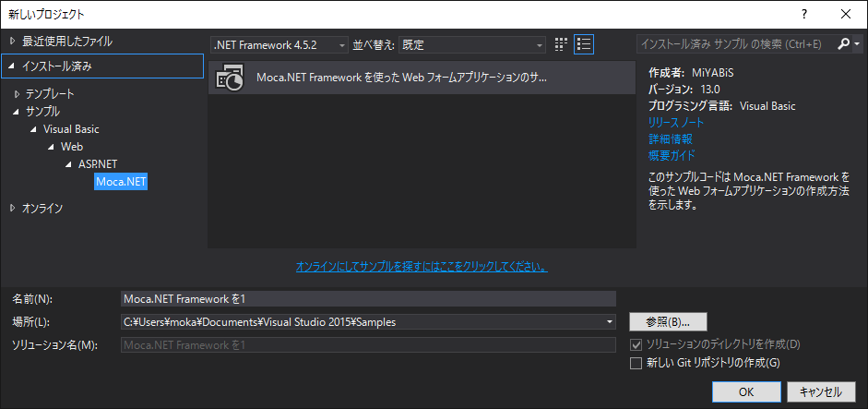
Task: Open the .NET Framework 4.5.2 dropdown
Action: [x=279, y=45]
